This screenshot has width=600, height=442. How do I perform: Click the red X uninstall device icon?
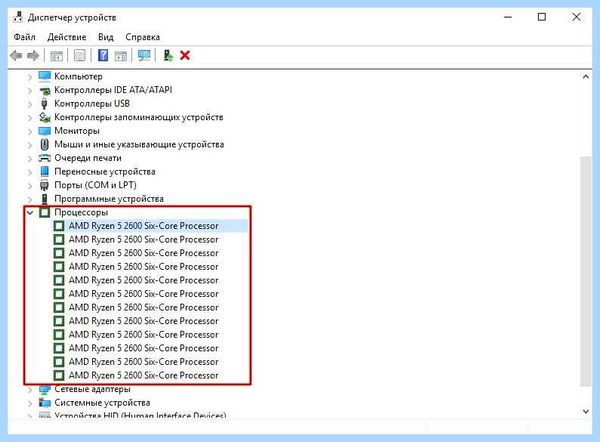coord(185,56)
